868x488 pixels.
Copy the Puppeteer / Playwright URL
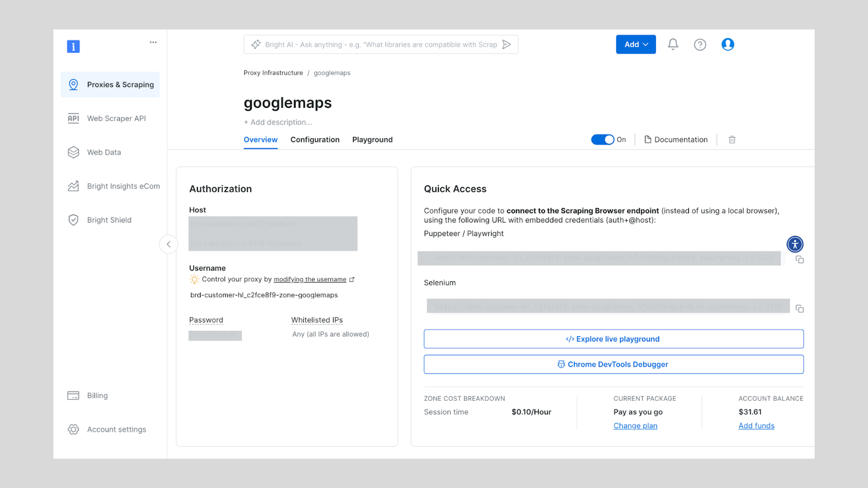[x=800, y=260]
